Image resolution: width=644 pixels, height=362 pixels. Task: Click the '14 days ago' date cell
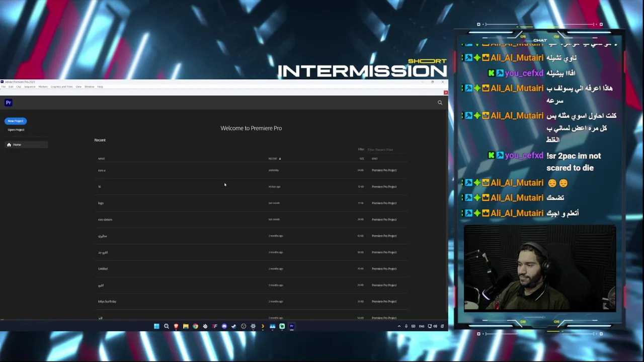[274, 187]
